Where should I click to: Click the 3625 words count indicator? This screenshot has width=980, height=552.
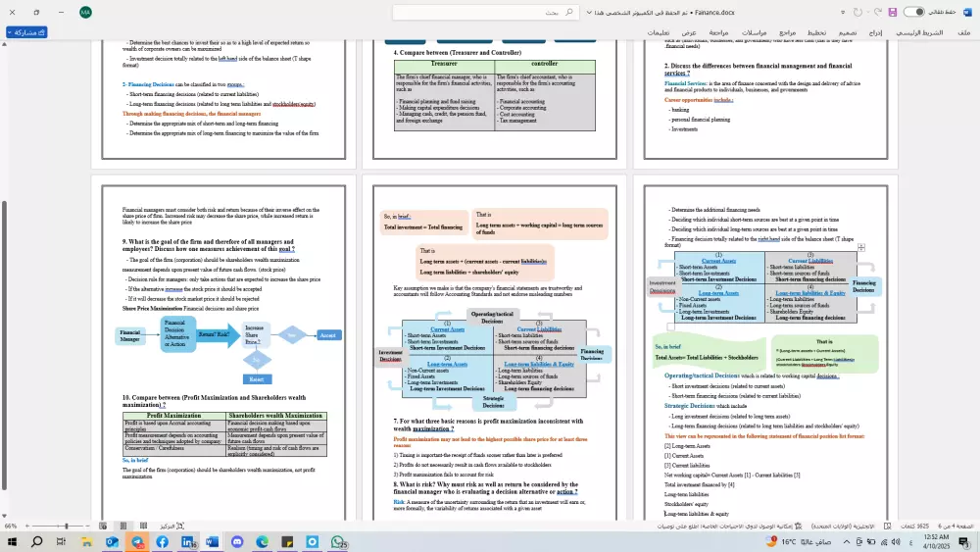tap(915, 527)
